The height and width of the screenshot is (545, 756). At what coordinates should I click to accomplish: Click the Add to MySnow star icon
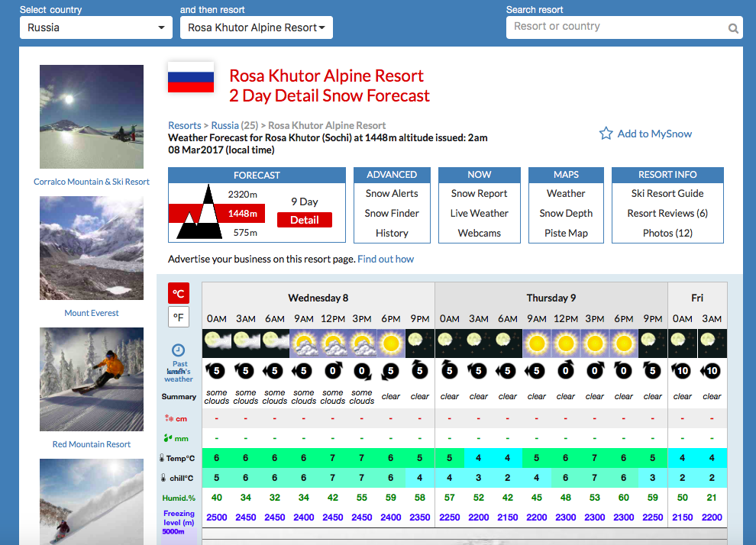tap(606, 134)
